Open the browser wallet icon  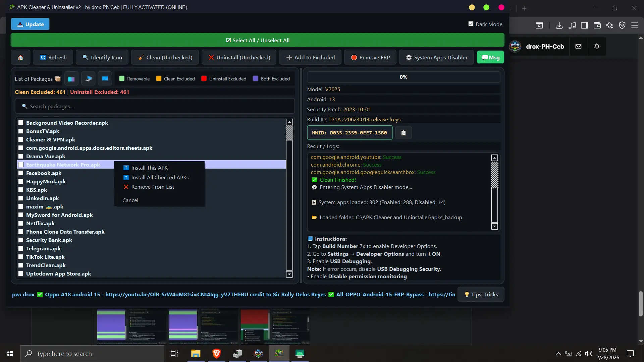click(x=597, y=25)
